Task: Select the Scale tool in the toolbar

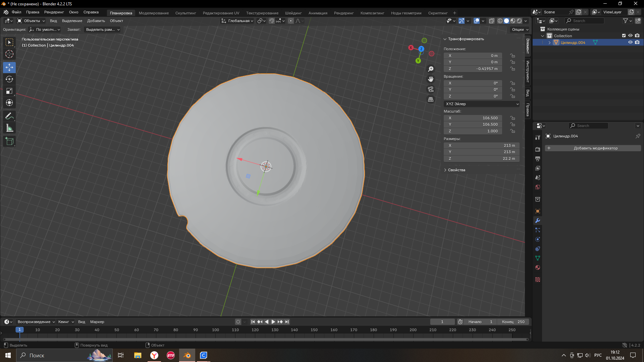Action: point(9,91)
